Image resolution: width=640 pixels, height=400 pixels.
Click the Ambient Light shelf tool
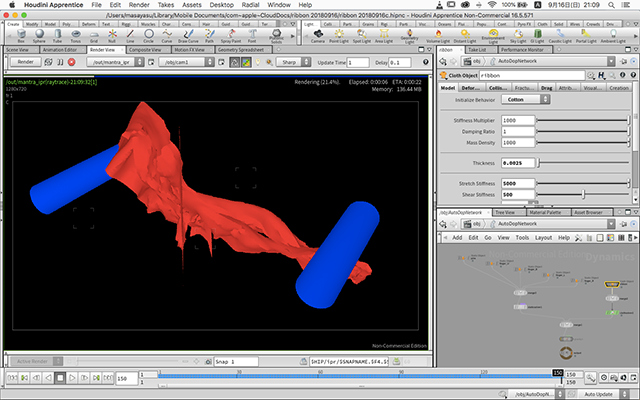(612, 32)
